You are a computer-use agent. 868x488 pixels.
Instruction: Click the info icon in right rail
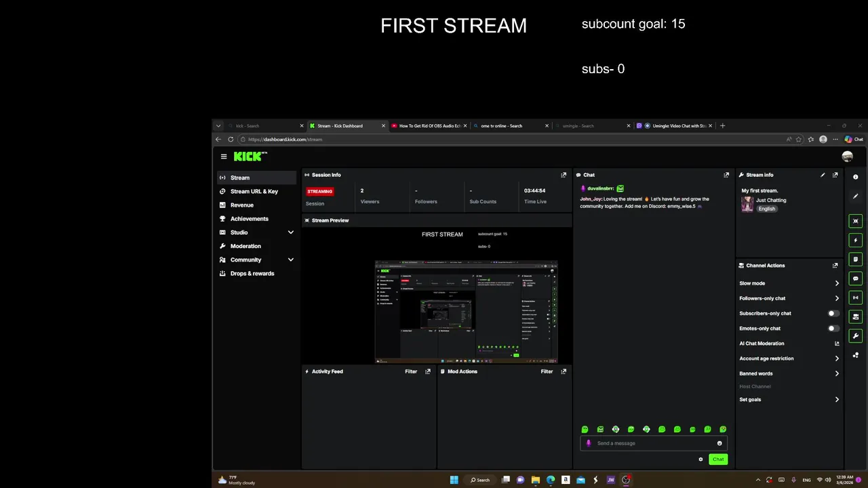pos(856,177)
